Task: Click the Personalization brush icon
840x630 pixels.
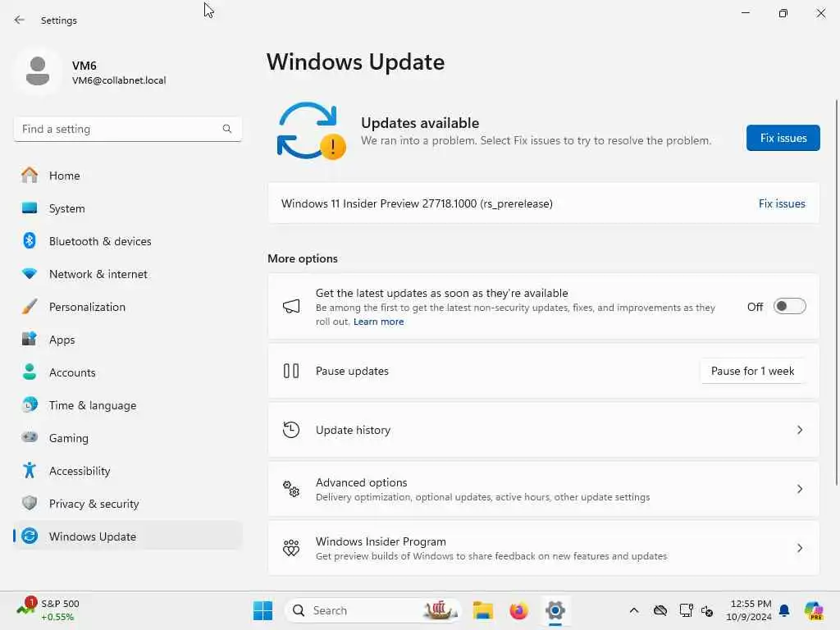Action: pyautogui.click(x=30, y=307)
